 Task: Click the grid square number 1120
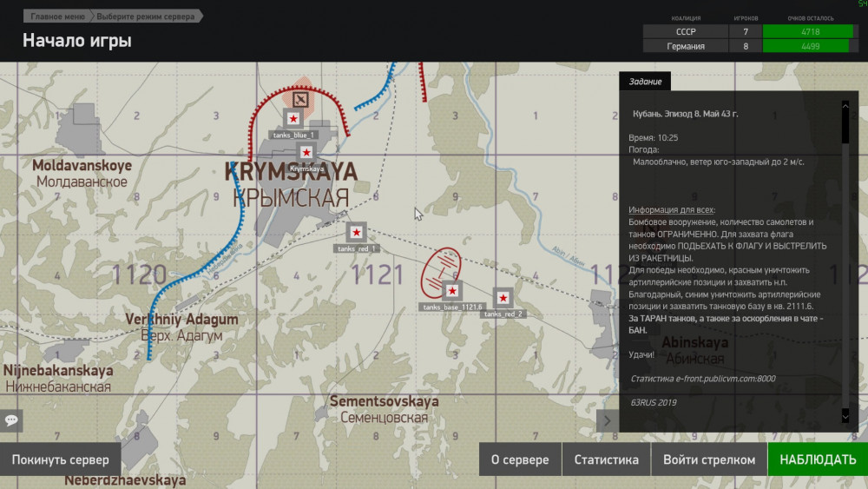click(x=139, y=275)
